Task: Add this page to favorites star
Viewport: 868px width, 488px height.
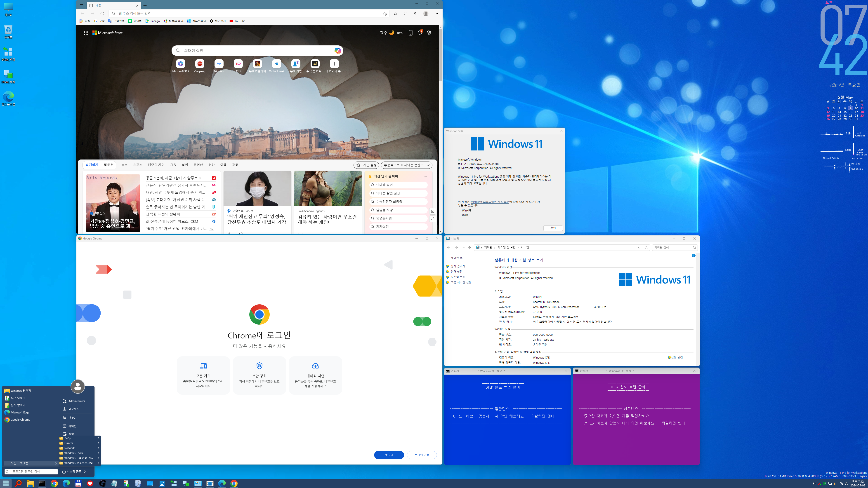Action: click(x=384, y=14)
